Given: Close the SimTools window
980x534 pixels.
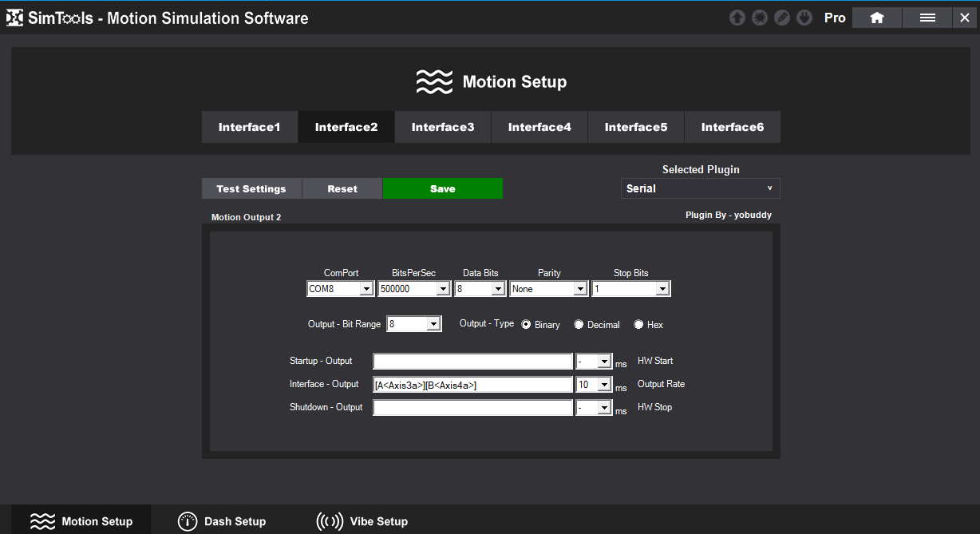Looking at the screenshot, I should (x=965, y=18).
